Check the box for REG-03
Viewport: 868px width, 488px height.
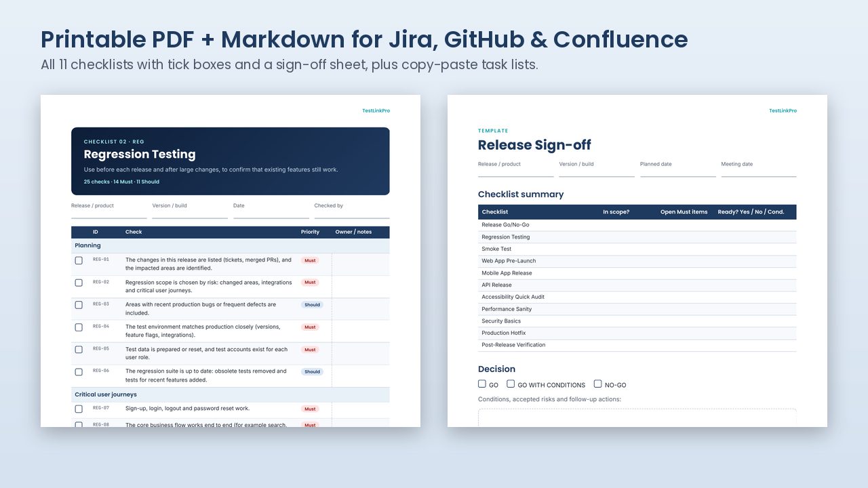(79, 305)
